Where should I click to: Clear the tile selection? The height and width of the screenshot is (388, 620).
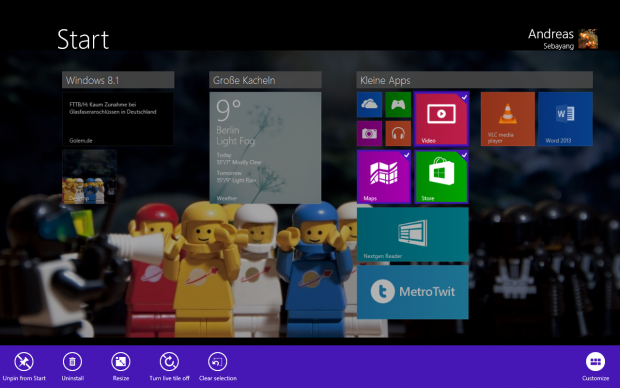(x=217, y=362)
